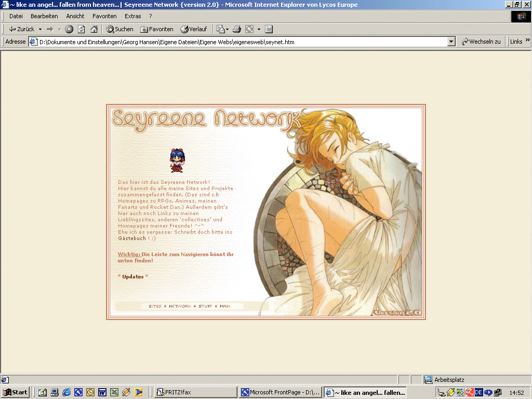Click the Arbeitsplatz status bar zone
The height and width of the screenshot is (399, 532).
(476, 380)
